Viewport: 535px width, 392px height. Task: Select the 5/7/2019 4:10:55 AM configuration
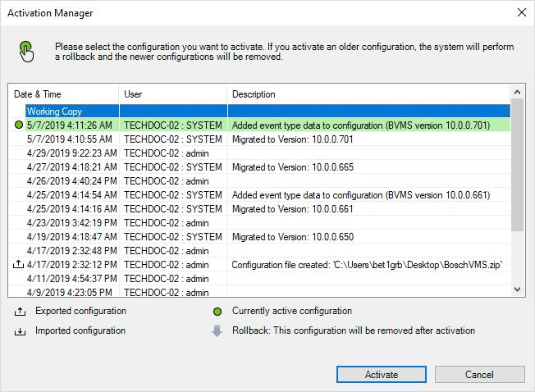click(x=259, y=139)
